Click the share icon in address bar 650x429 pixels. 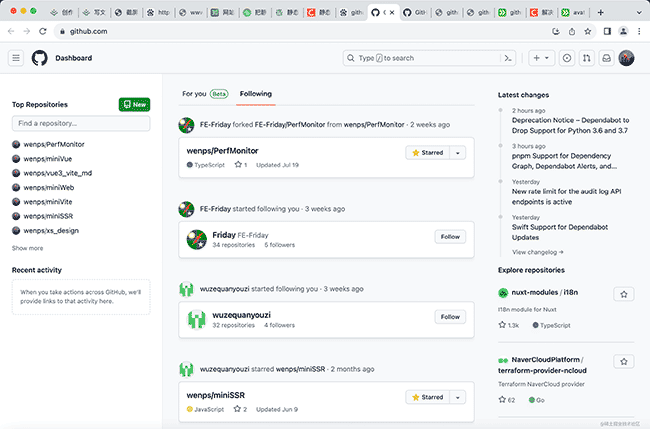572,31
